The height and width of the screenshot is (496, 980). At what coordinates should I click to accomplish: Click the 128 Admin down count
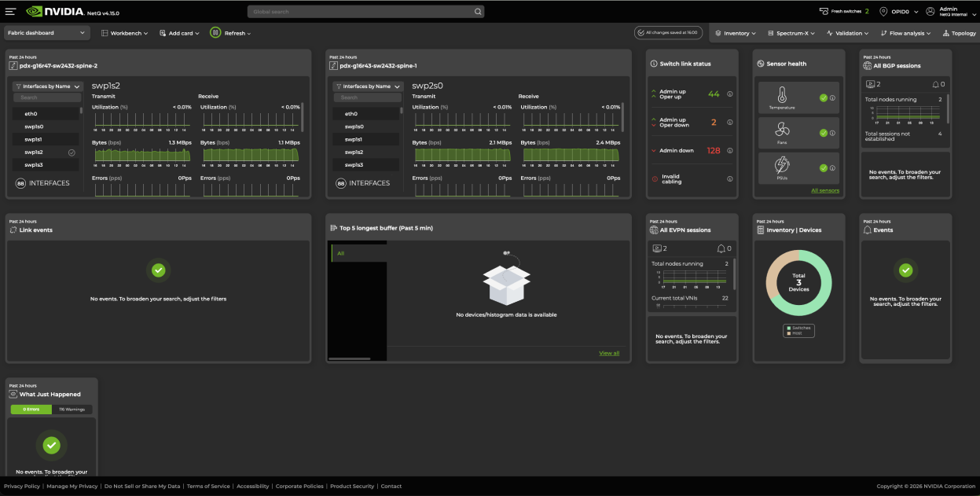click(714, 151)
